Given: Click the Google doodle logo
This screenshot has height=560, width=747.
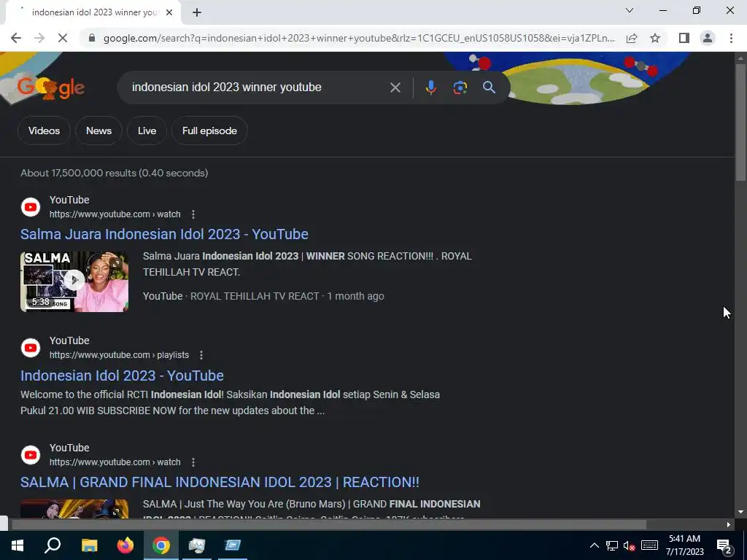Looking at the screenshot, I should click(51, 87).
